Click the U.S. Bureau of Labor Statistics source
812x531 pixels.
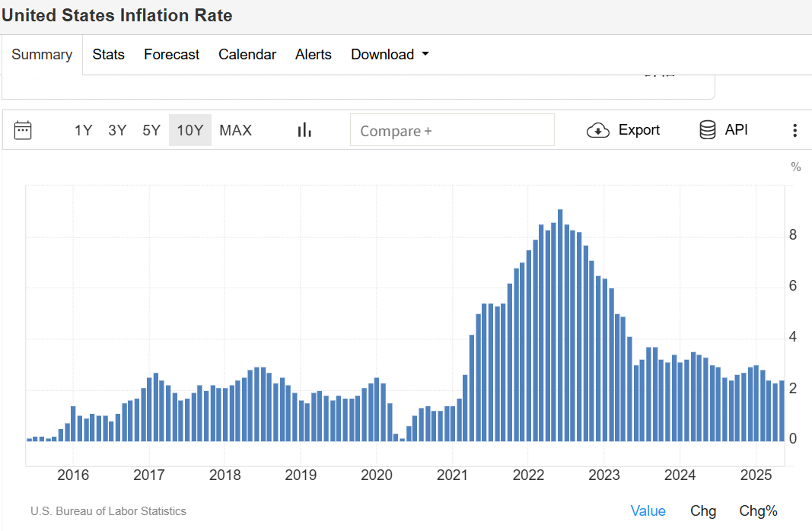(108, 511)
